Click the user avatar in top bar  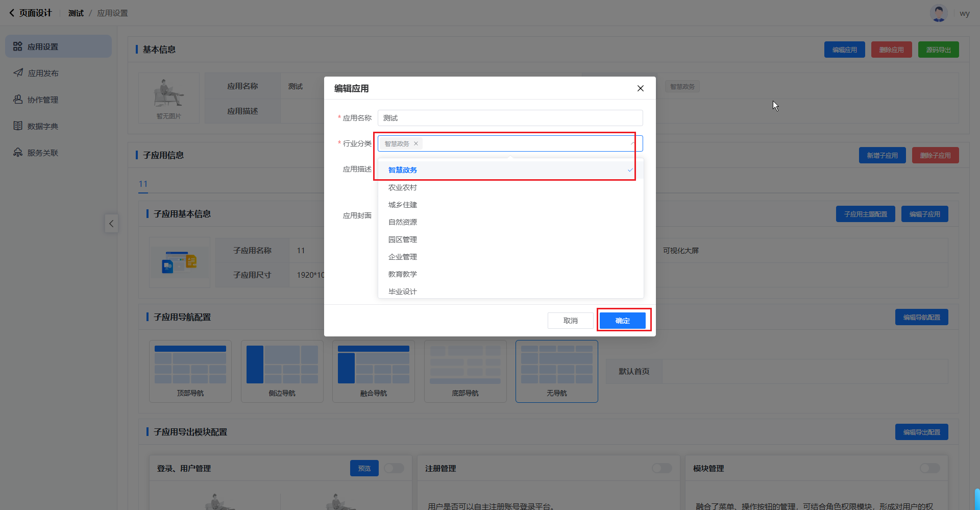point(938,13)
